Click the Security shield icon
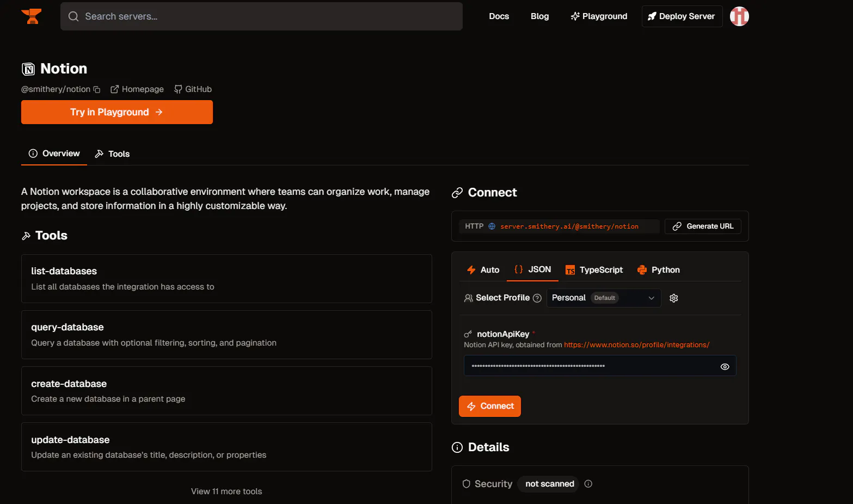This screenshot has width=853, height=504. 466,484
